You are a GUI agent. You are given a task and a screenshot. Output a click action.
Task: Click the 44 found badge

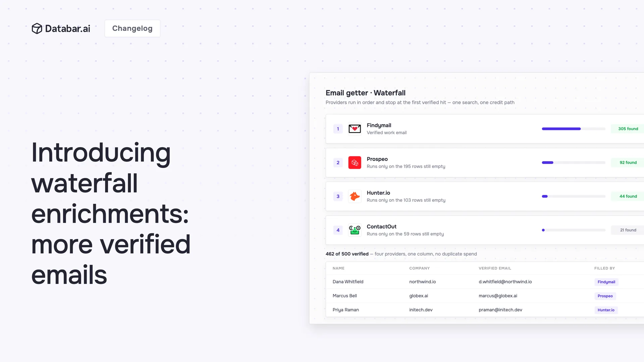pos(628,196)
